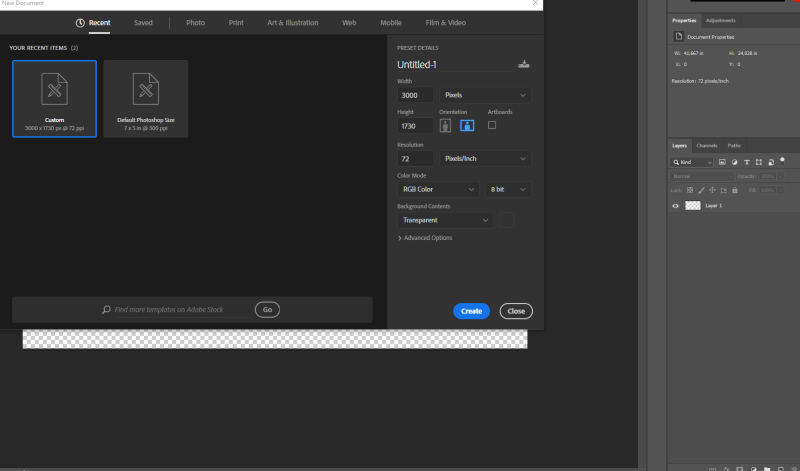Screen dimensions: 800x471
Task: Expand Advanced Options section
Action: click(x=426, y=238)
